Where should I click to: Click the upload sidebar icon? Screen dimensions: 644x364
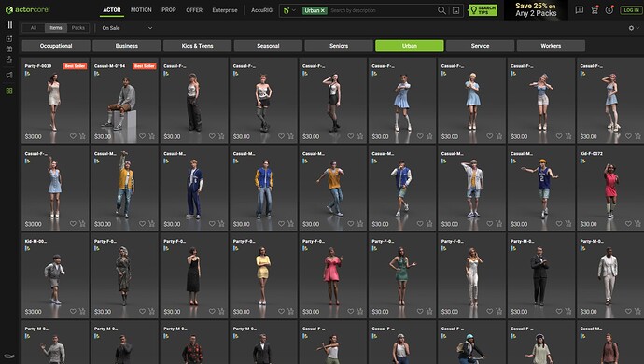tap(9, 59)
